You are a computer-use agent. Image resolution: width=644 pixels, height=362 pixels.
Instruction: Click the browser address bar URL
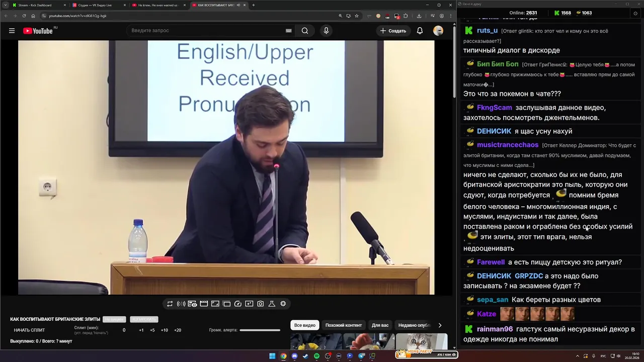click(77, 16)
